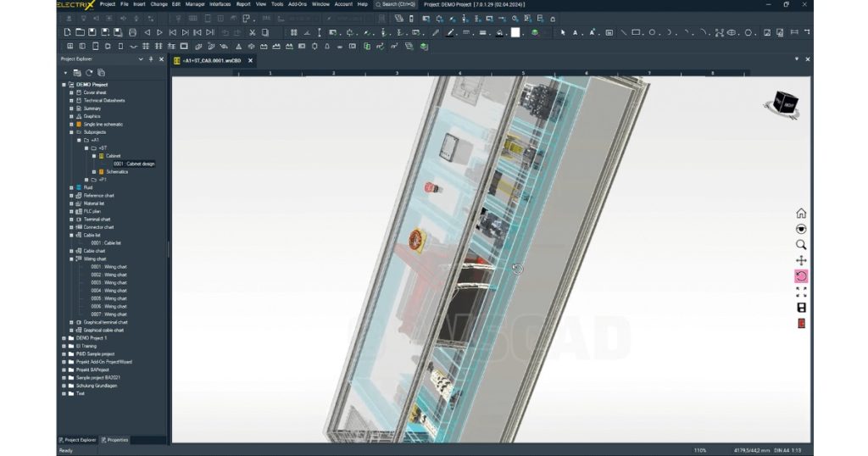Collapse the Wiring chart node
The height and width of the screenshot is (456, 868).
click(x=71, y=259)
